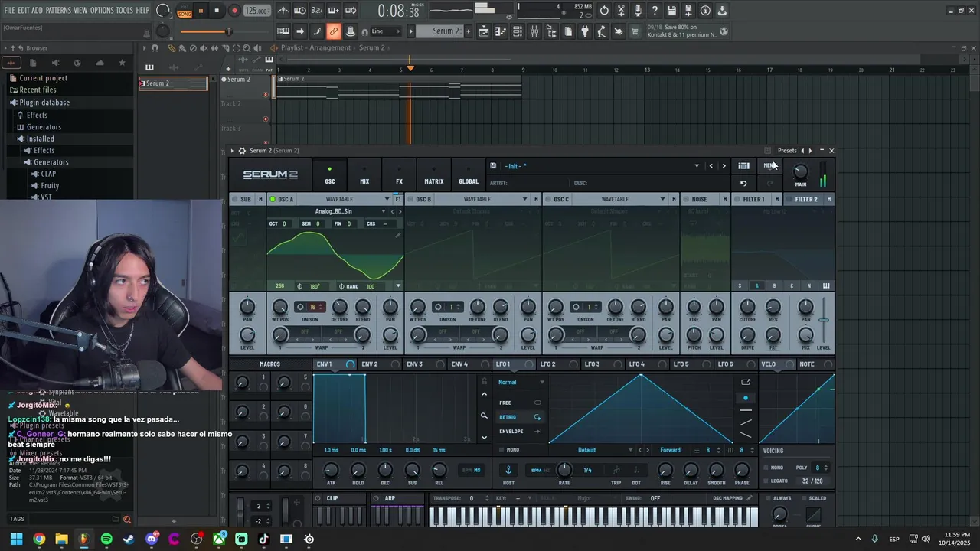Viewport: 980px width, 551px height.
Task: Click Serum 2 save preset disk icon
Action: [x=493, y=166]
